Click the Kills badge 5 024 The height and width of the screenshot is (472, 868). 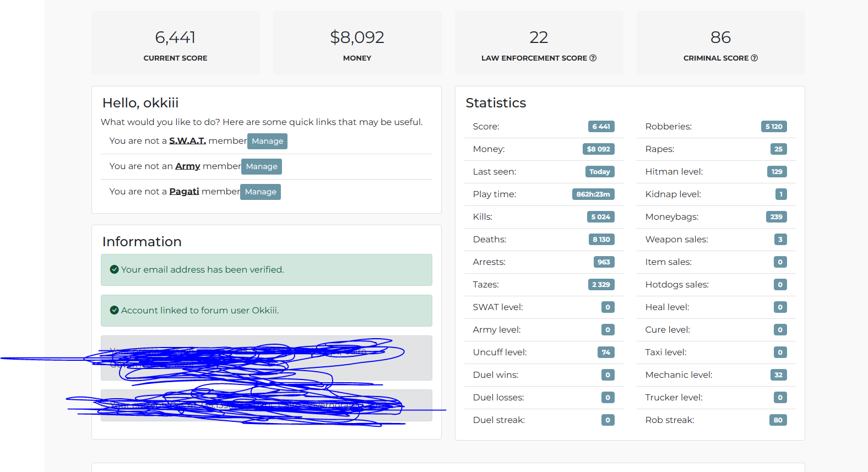point(601,217)
